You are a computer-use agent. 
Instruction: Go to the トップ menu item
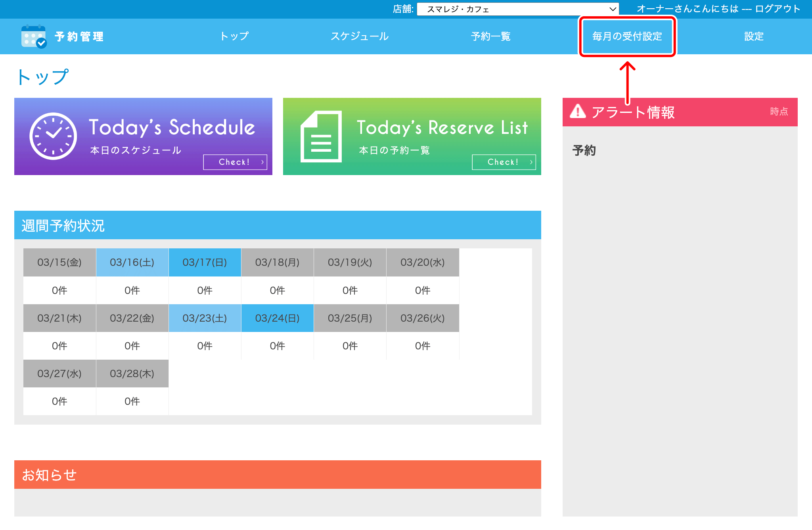click(x=234, y=36)
